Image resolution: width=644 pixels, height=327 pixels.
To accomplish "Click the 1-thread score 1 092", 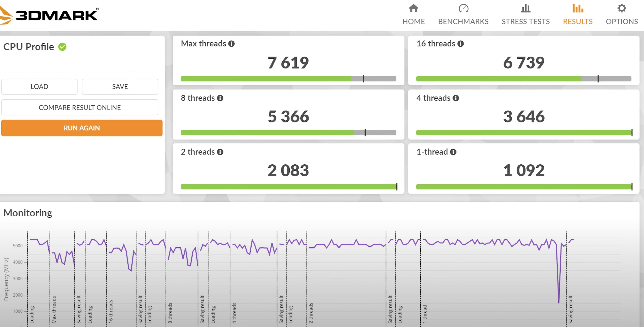I will (524, 171).
